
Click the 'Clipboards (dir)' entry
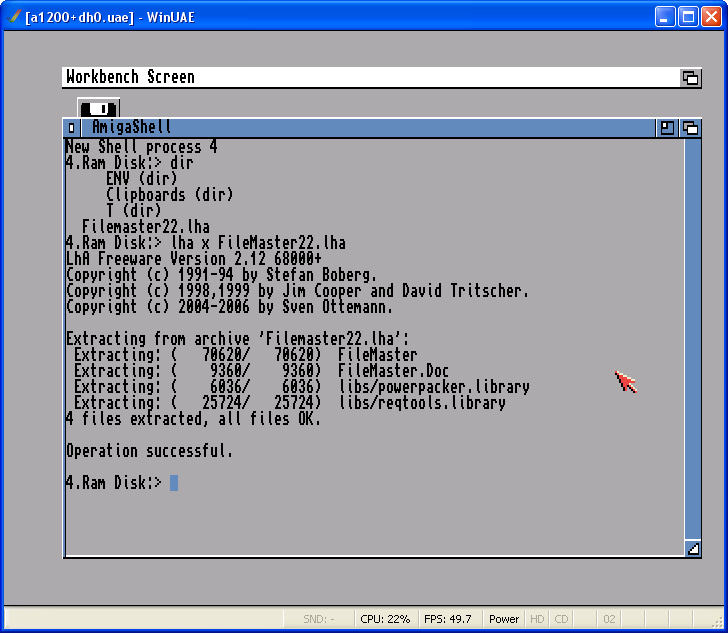(169, 195)
